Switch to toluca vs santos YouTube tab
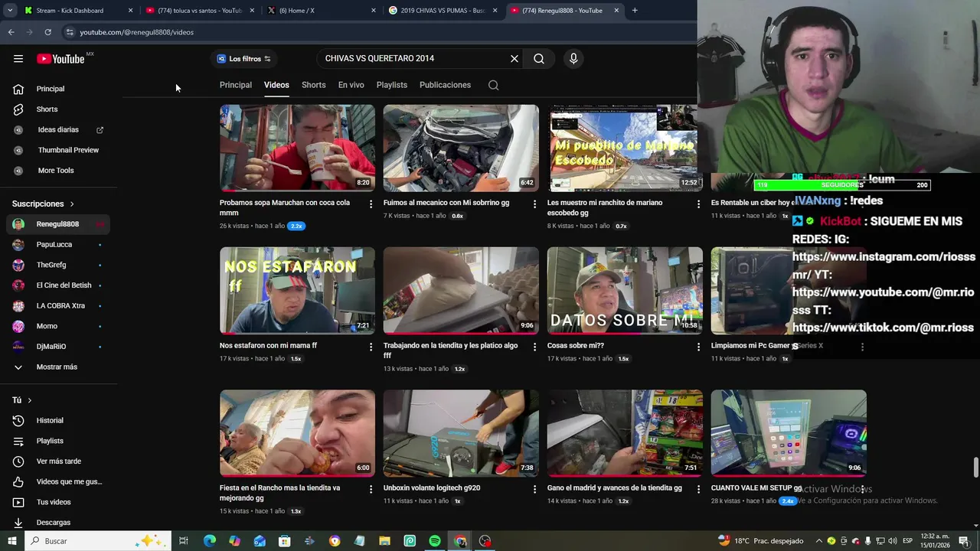 pyautogui.click(x=199, y=11)
